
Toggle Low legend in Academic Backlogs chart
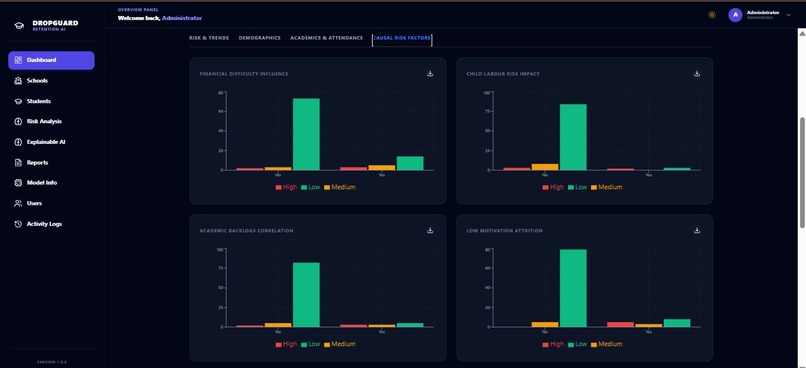pos(310,344)
